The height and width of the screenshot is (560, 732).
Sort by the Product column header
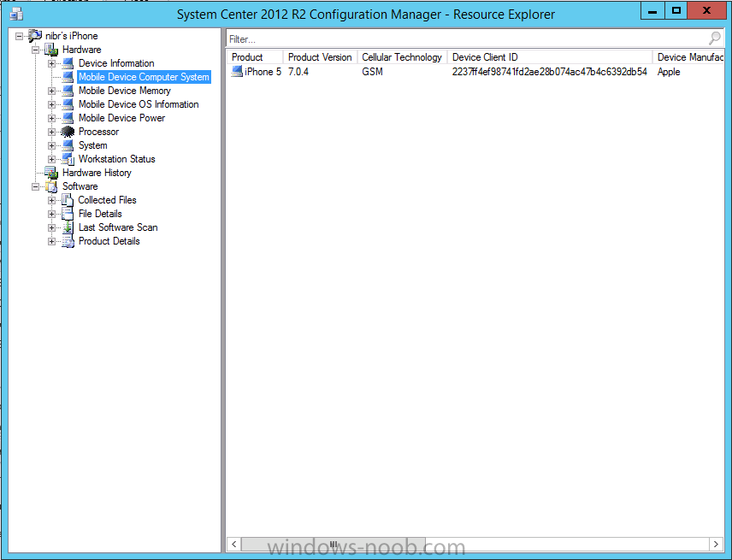(x=255, y=57)
